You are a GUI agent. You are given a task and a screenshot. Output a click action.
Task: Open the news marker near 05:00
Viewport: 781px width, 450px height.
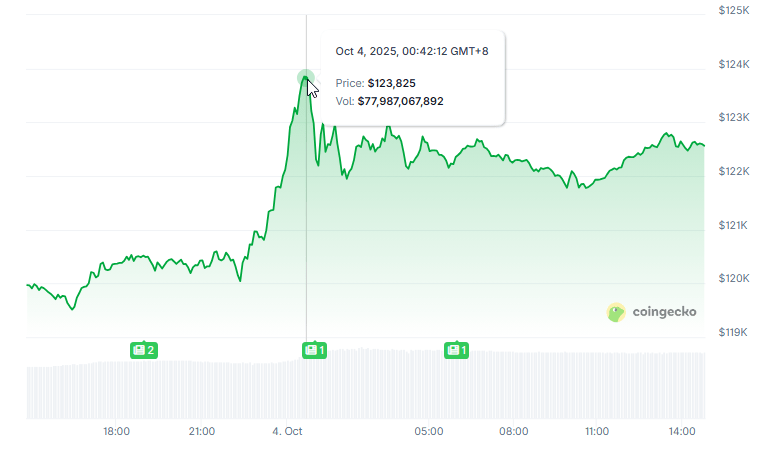(x=457, y=350)
